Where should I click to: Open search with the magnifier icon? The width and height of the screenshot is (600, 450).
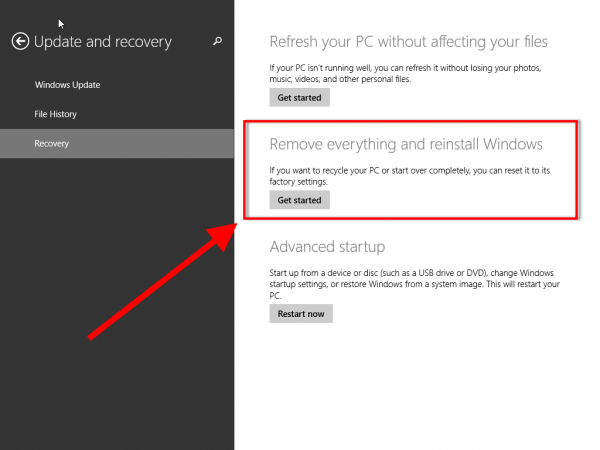pos(217,41)
